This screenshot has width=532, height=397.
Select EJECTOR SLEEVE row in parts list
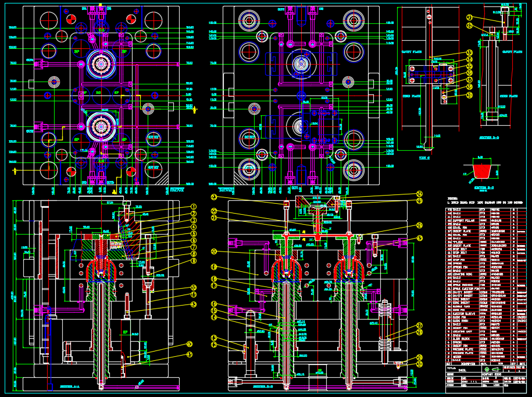pyautogui.click(x=486, y=313)
